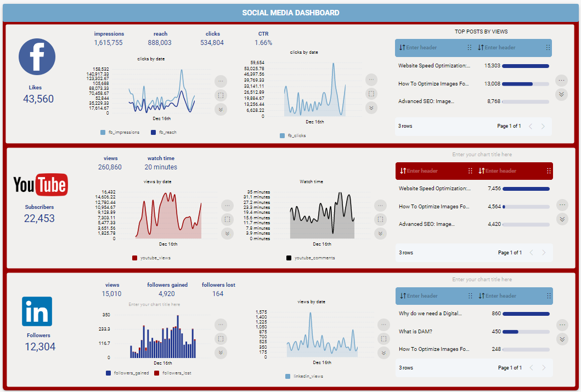Viewport: 581px width, 392px height.
Task: Open more options for youtube_views chart
Action: pyautogui.click(x=228, y=206)
